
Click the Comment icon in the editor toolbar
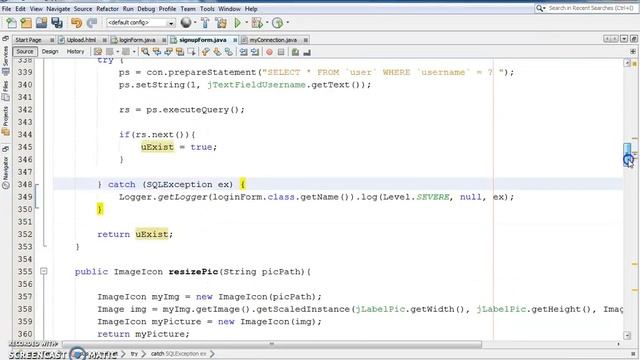tap(296, 52)
